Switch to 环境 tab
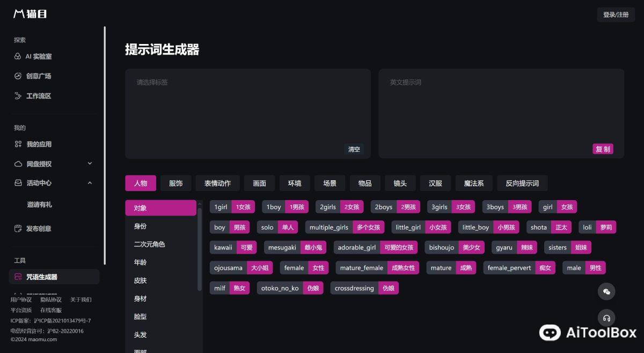The image size is (644, 353). click(295, 183)
